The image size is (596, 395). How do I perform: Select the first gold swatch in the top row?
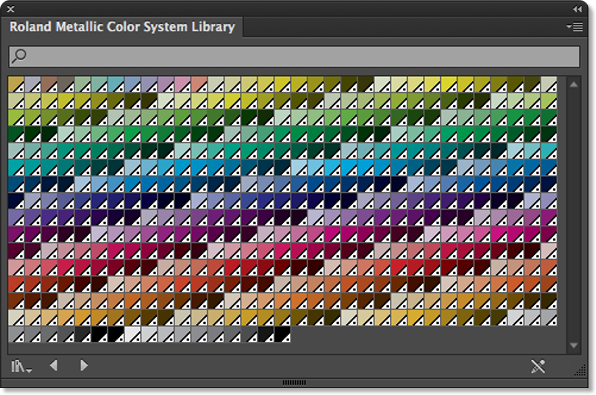pos(16,84)
